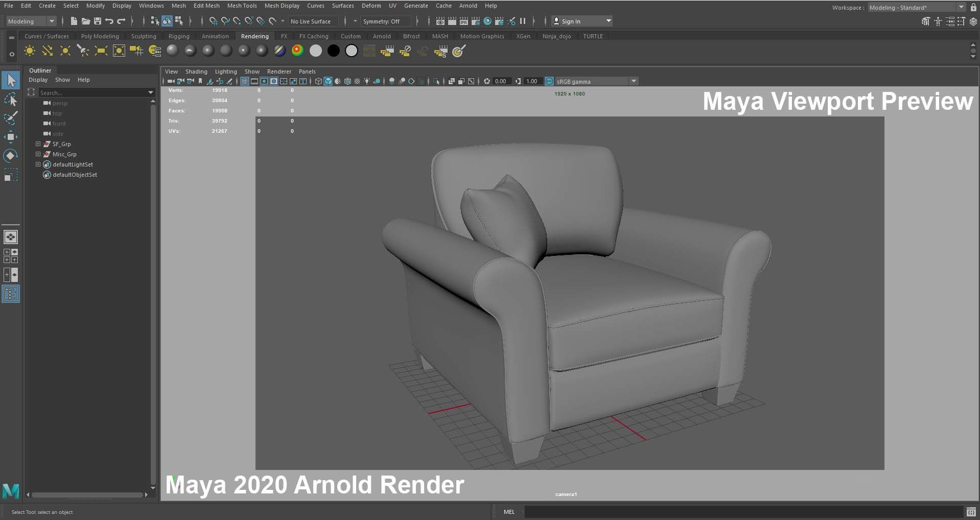The image size is (980, 520).
Task: Open a scene with folder icon
Action: click(86, 21)
